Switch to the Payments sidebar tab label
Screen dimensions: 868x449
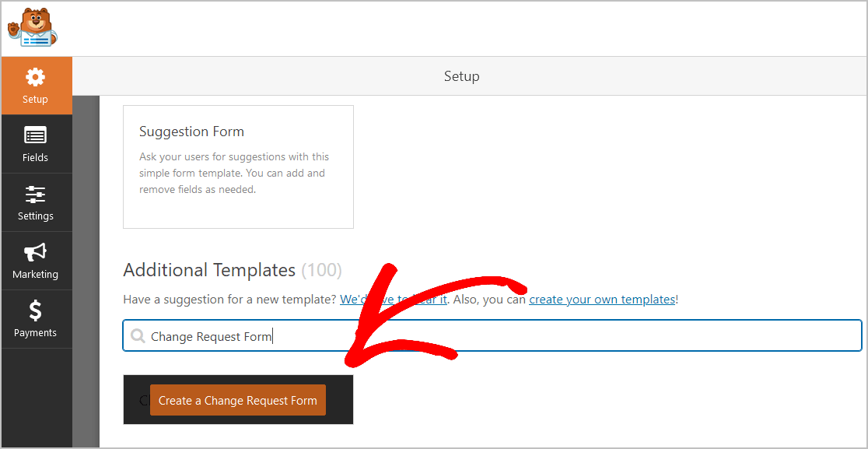[x=36, y=333]
